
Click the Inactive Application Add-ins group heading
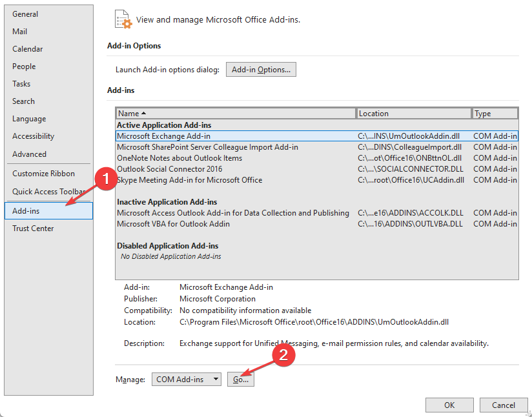coord(167,202)
